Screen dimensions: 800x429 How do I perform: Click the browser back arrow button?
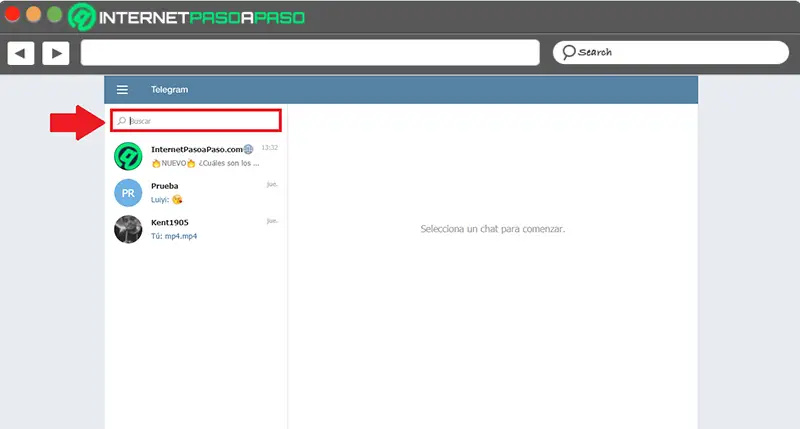tap(21, 53)
